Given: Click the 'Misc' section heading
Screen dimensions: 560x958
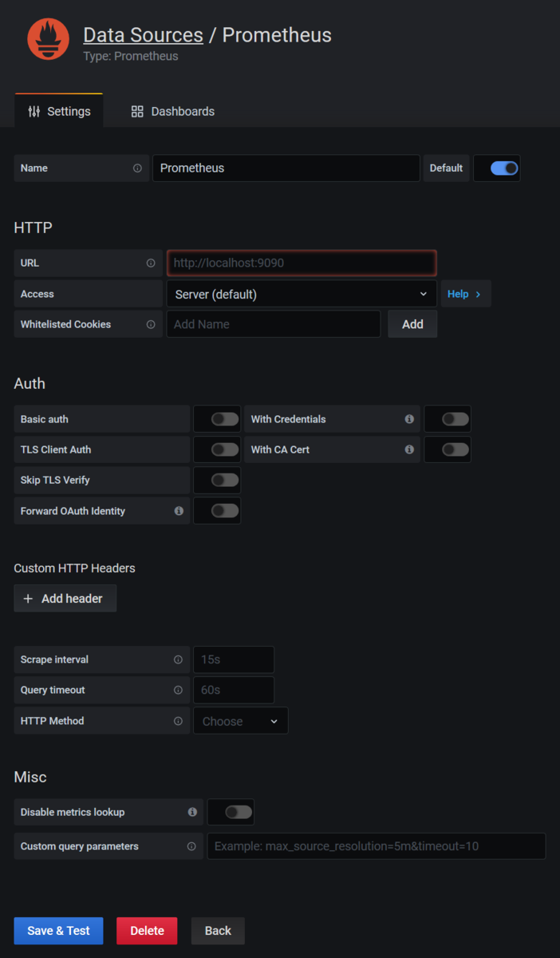Looking at the screenshot, I should click(30, 777).
